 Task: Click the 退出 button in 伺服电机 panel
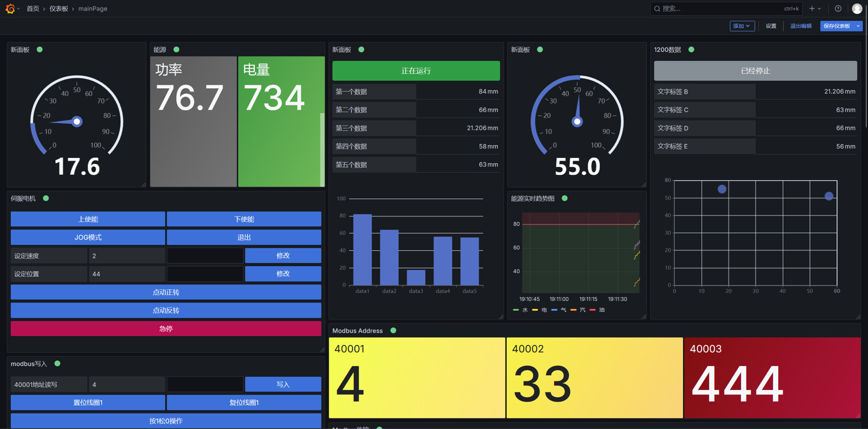(x=244, y=237)
